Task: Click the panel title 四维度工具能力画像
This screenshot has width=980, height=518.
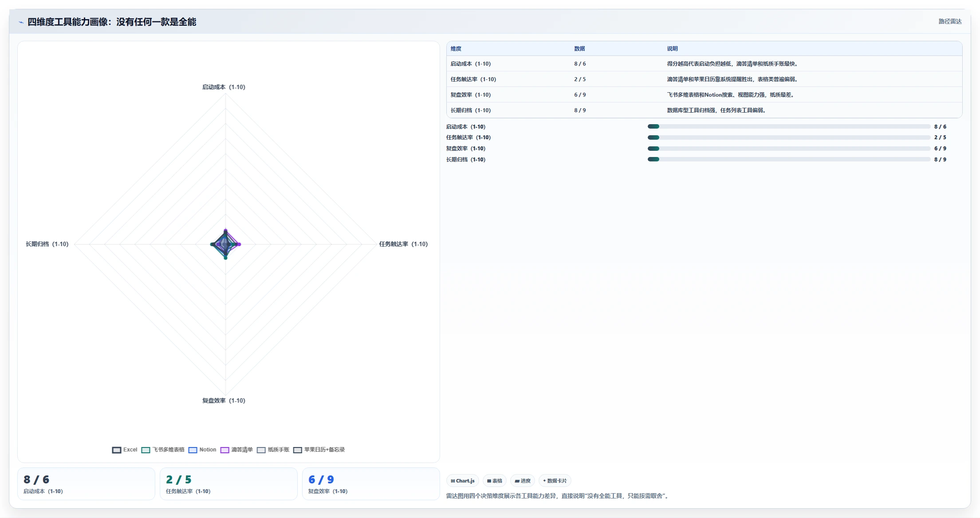Action: [x=112, y=22]
